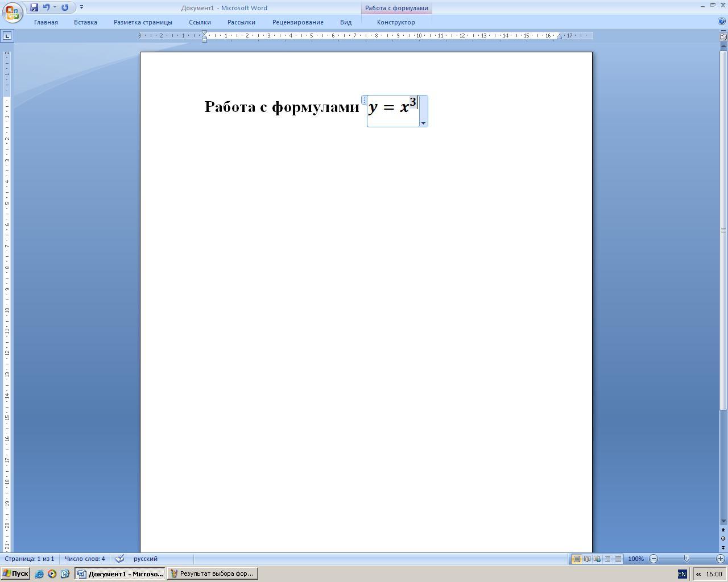Open the Customize Quick Access Toolbar dropdown

(x=81, y=7)
